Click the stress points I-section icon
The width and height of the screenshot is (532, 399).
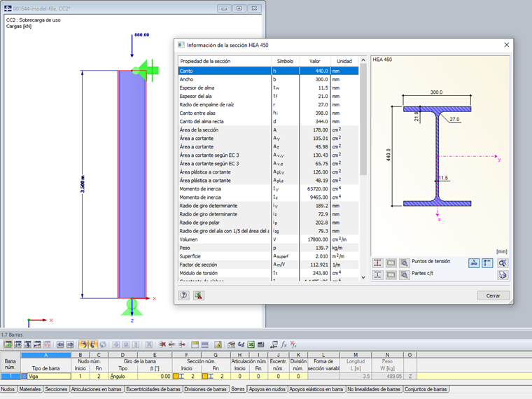377,263
